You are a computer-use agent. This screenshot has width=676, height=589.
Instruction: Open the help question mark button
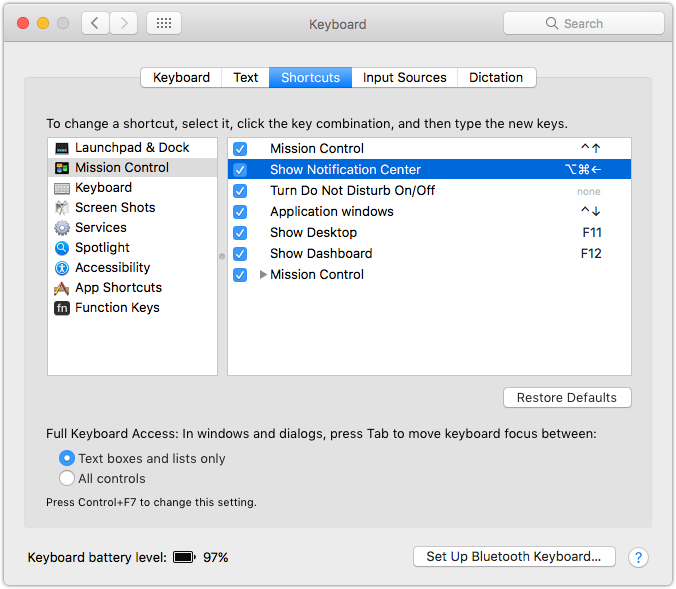pyautogui.click(x=639, y=557)
